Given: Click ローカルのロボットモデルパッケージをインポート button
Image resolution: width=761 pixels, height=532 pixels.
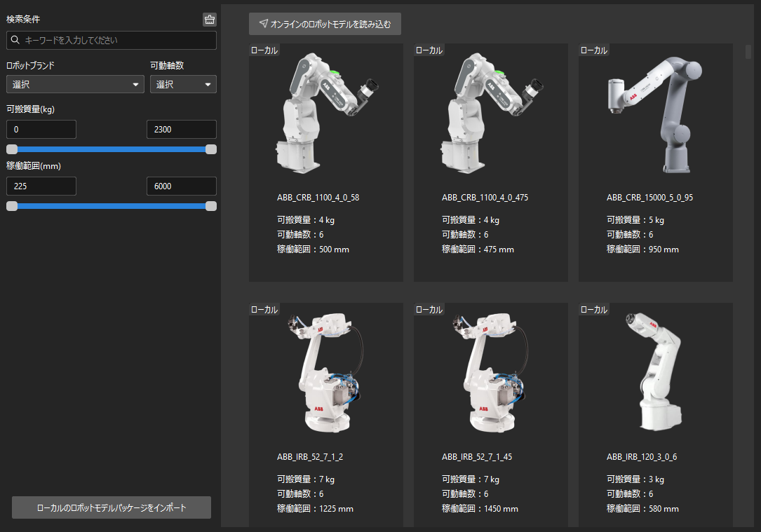Looking at the screenshot, I should click(x=112, y=507).
